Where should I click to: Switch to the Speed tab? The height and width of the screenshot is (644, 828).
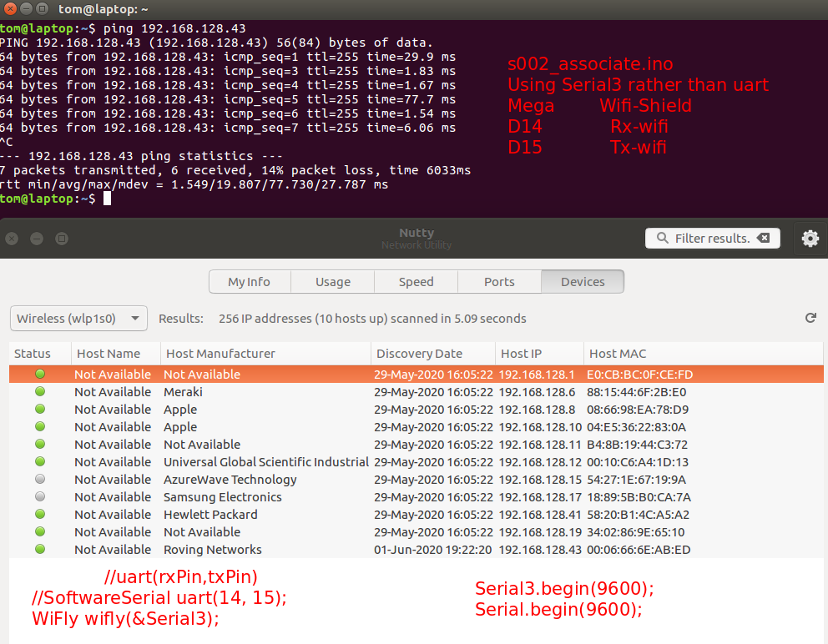tap(416, 282)
